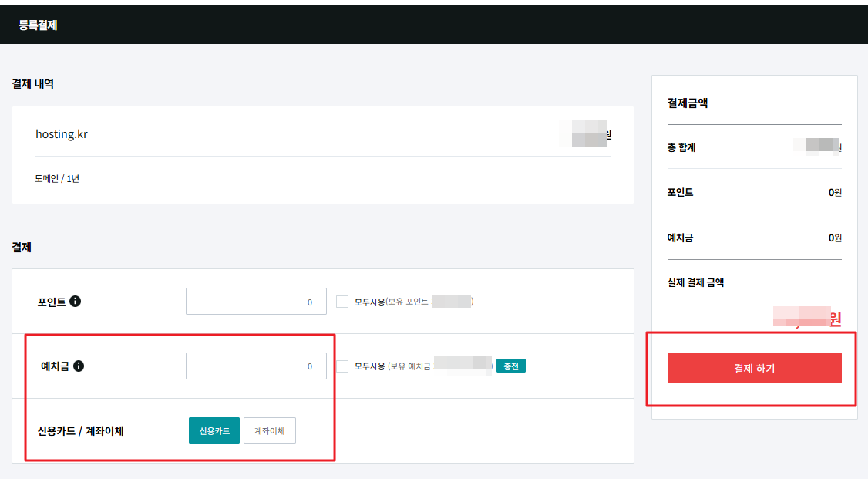
Task: Click the 등록결제 header title
Action: pyautogui.click(x=39, y=25)
